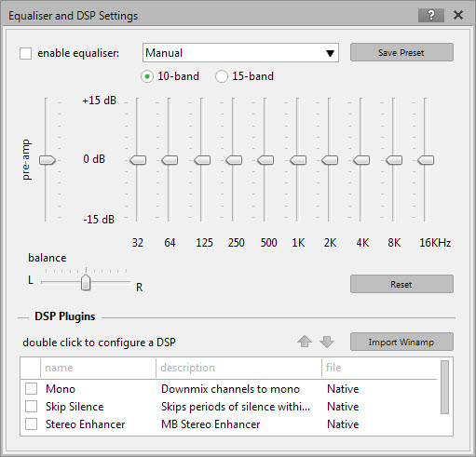Click the Import Winamp button

tap(401, 342)
